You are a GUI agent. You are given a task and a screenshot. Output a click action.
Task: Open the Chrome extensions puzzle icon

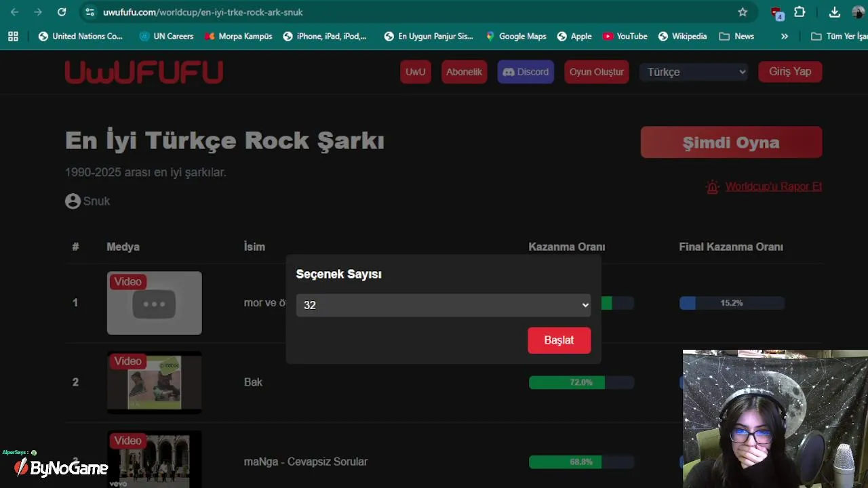(x=800, y=12)
